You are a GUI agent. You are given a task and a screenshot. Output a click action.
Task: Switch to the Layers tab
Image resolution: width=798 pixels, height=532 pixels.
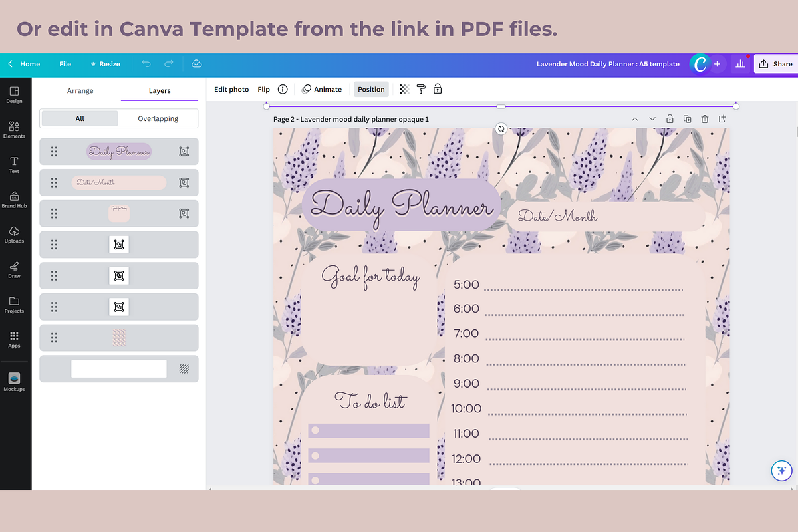(160, 90)
